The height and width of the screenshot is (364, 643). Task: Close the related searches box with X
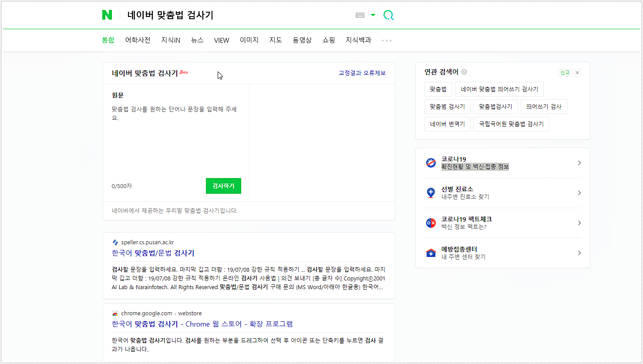point(577,73)
